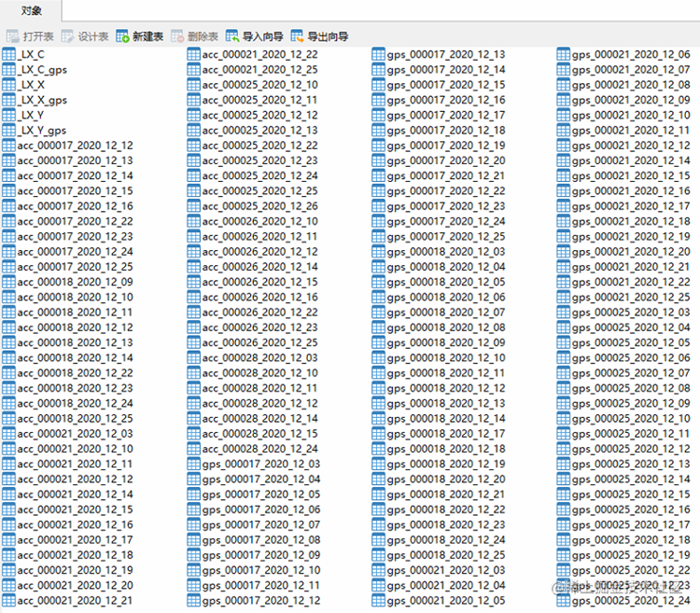Click table icon of gps_000025_2020_12_24
The image size is (700, 613).
pyautogui.click(x=564, y=601)
